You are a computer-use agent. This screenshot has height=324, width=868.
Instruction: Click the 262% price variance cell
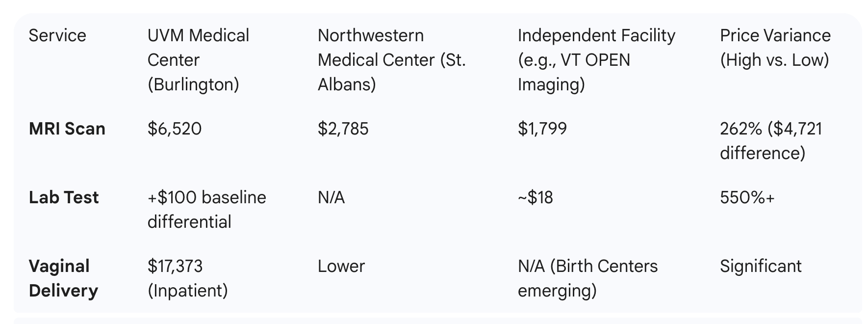(770, 141)
